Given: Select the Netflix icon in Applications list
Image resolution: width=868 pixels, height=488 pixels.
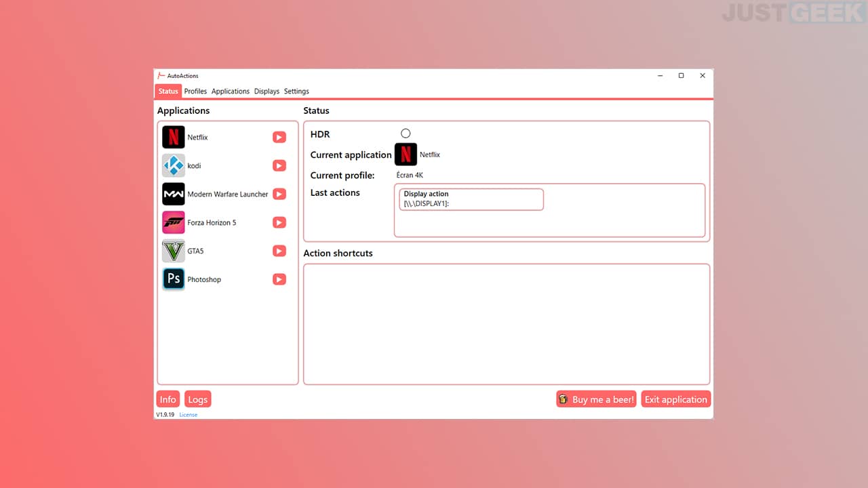Looking at the screenshot, I should point(174,137).
